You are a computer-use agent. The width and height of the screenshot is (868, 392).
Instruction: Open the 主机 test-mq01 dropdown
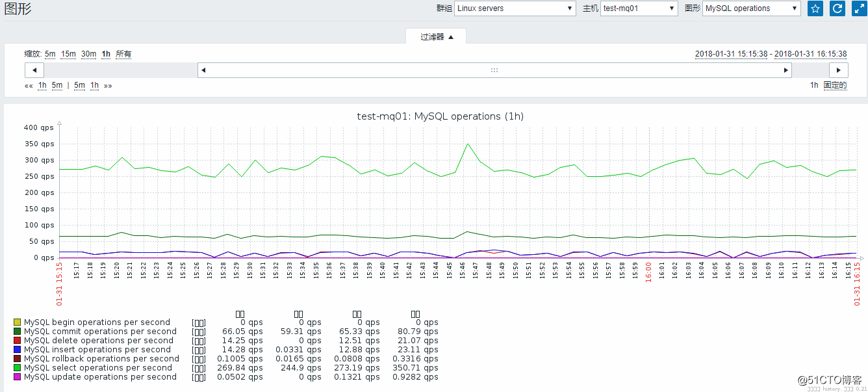coord(639,8)
